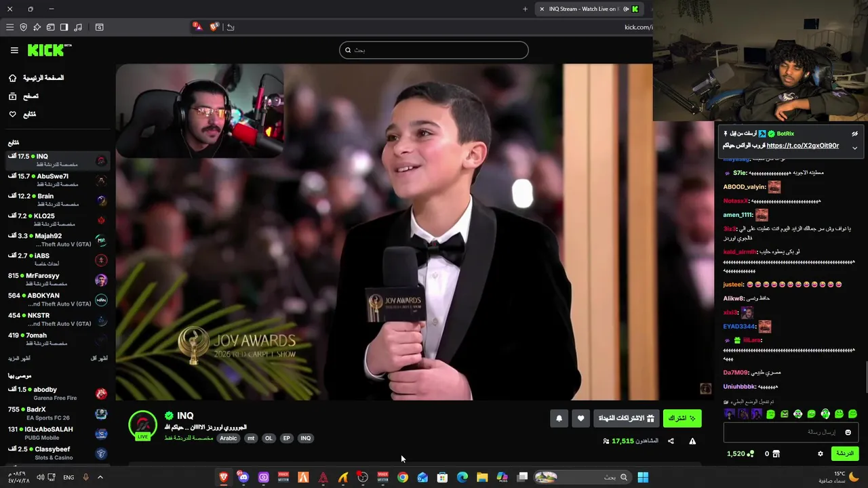Show more followed channels in the sidebar
The width and height of the screenshot is (868, 488).
tap(19, 358)
